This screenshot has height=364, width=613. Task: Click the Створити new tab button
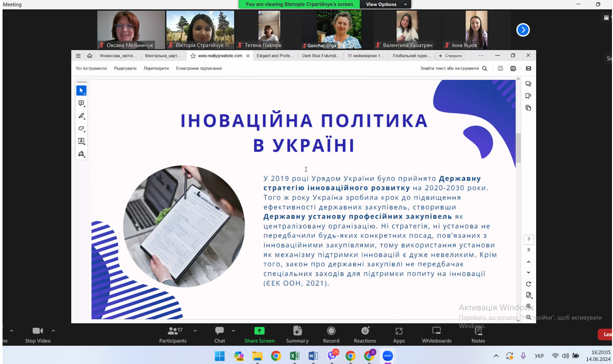[x=450, y=56]
